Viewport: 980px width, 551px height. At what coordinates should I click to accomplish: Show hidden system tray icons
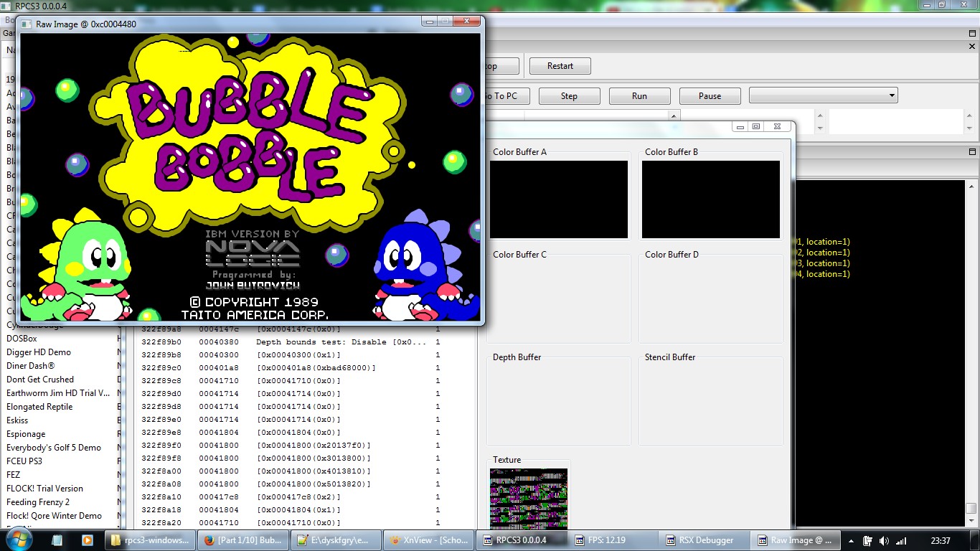pyautogui.click(x=851, y=541)
